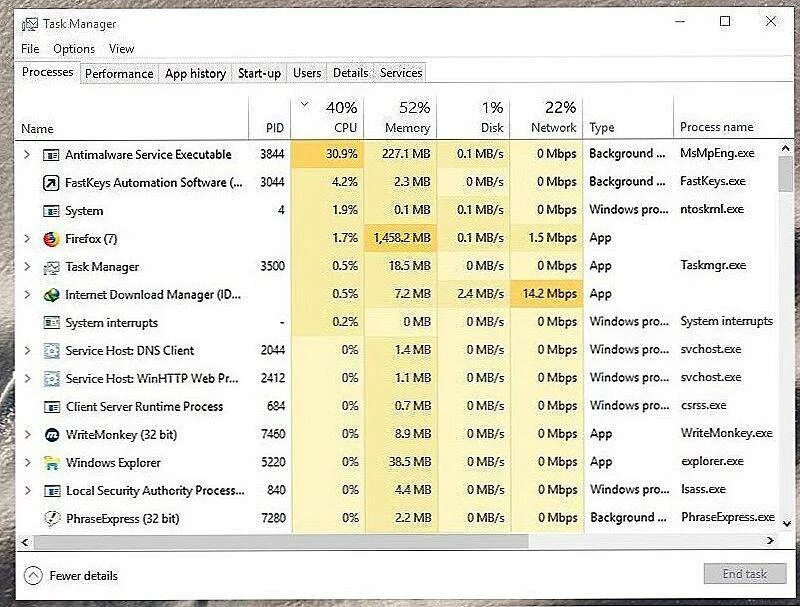Click the WriteMonkey app icon

tap(52, 435)
